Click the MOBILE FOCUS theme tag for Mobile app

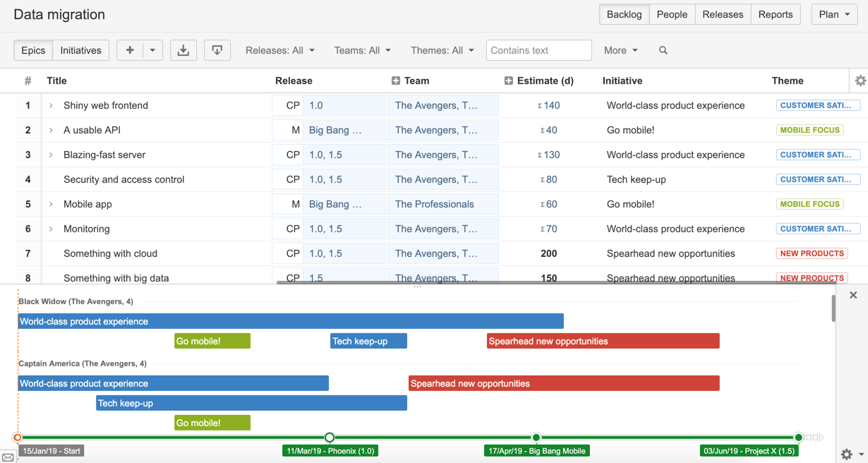point(810,204)
